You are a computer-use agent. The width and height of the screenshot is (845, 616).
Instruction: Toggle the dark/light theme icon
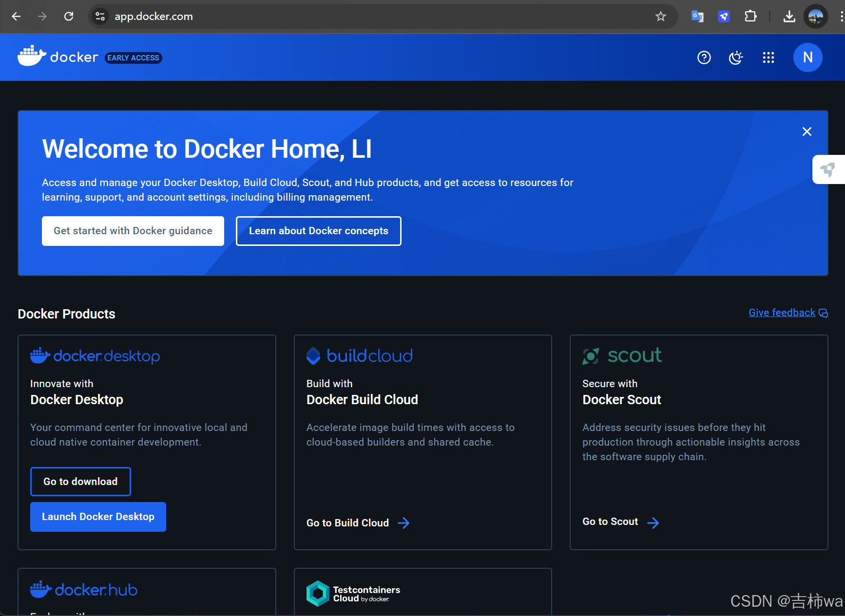[x=736, y=58]
